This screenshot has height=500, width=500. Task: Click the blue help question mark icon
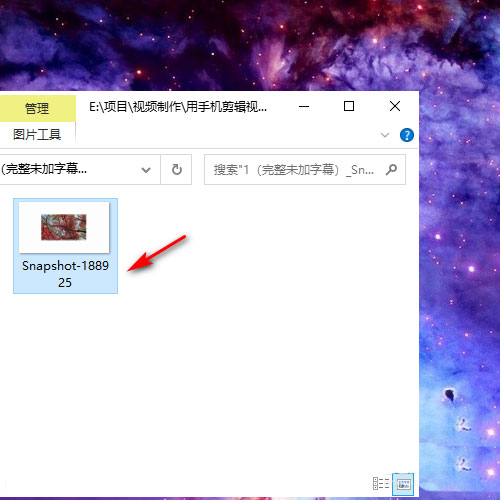point(406,135)
